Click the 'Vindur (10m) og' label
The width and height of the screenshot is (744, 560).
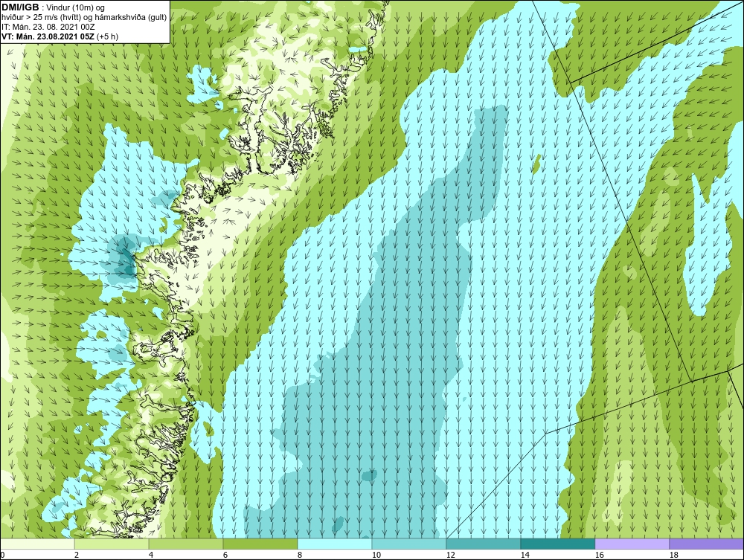pyautogui.click(x=77, y=8)
